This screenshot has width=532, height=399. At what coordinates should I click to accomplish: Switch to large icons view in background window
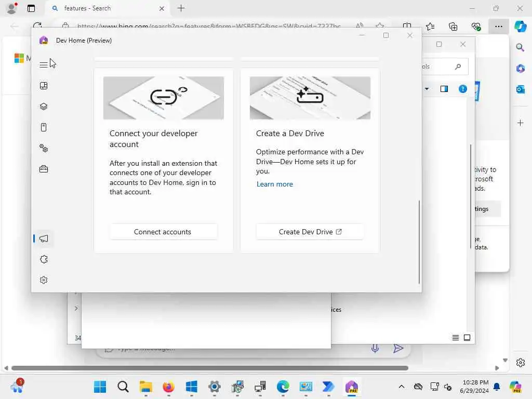[467, 338]
